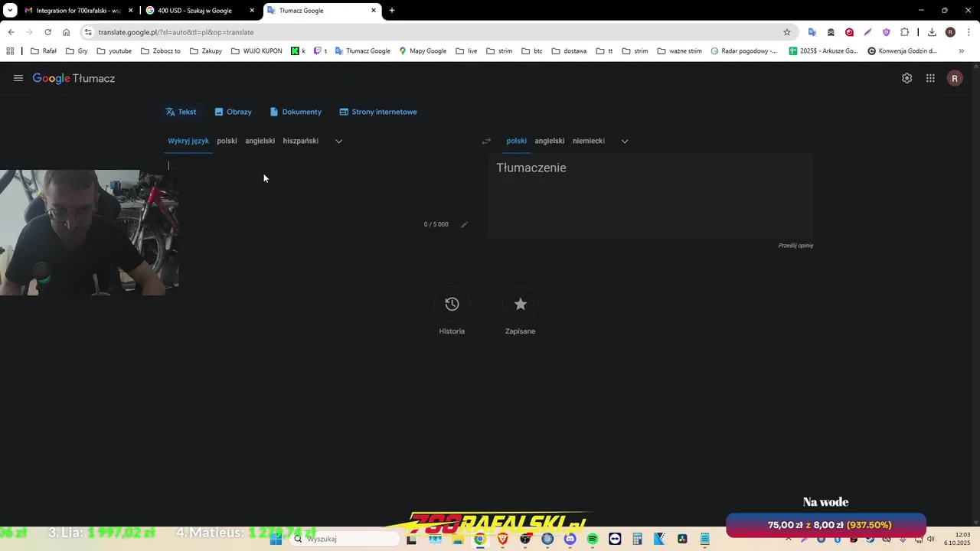Select polski as source language
The width and height of the screenshot is (980, 551).
click(x=227, y=141)
